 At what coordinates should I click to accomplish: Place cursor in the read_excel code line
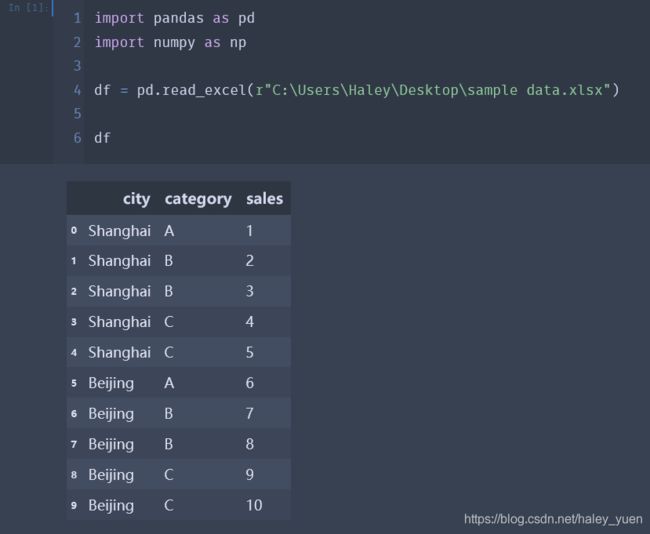pyautogui.click(x=357, y=90)
